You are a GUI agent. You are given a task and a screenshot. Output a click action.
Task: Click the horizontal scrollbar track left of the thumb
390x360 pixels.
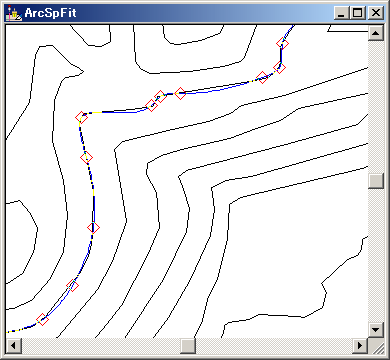(x=101, y=345)
